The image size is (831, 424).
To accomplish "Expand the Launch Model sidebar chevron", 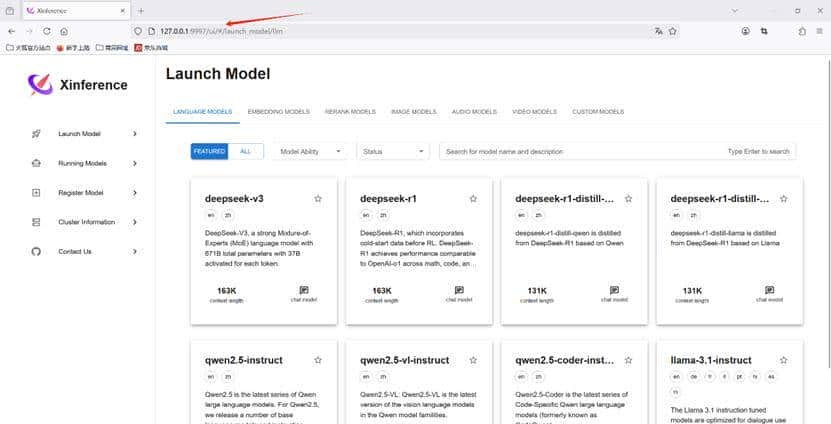I will coord(135,133).
